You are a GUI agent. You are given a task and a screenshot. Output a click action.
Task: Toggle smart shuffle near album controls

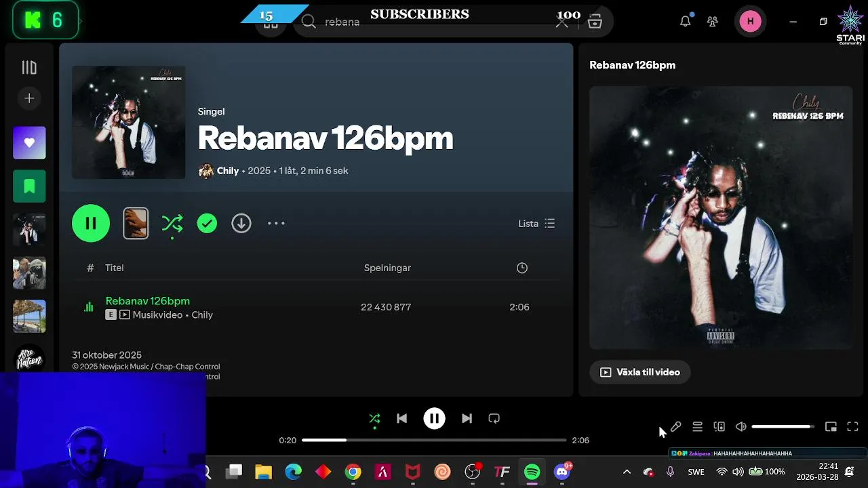point(172,224)
